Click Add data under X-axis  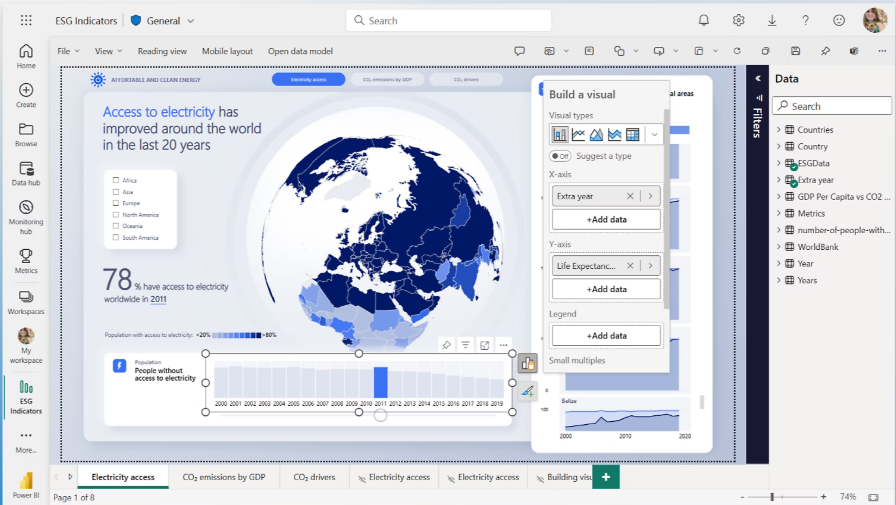pos(606,219)
